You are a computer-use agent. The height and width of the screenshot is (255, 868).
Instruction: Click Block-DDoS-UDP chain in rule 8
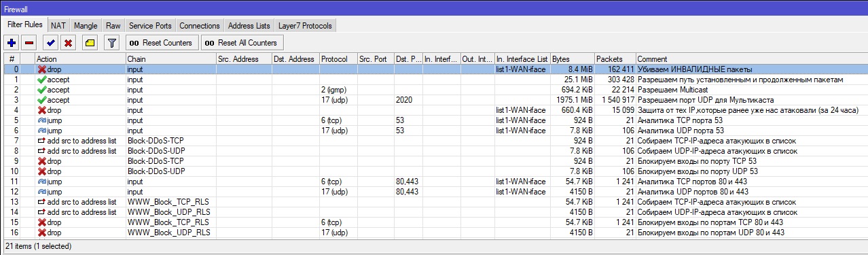click(x=156, y=151)
